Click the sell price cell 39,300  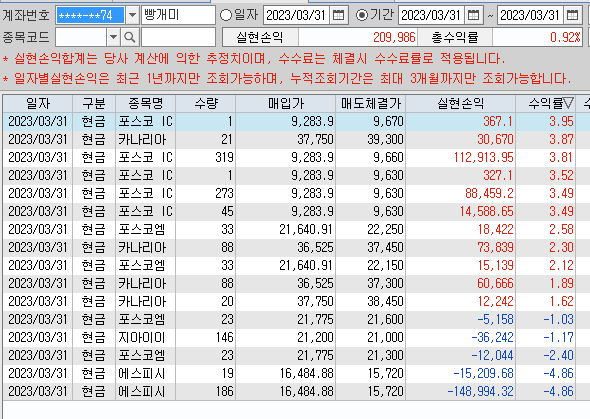[371, 140]
